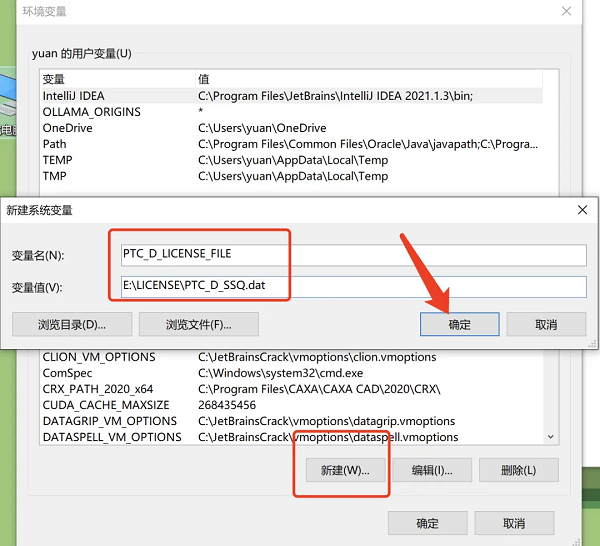Screen dimensions: 600x546
Task: Open 浏览文件(F)... file browser
Action: (198, 324)
